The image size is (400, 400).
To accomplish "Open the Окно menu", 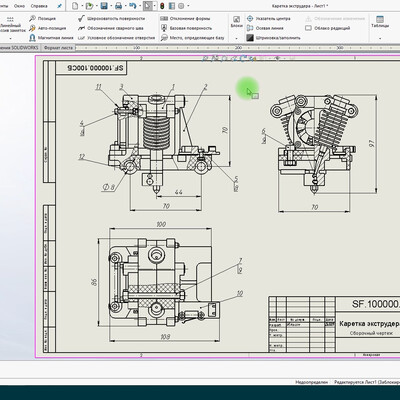I will click(19, 6).
